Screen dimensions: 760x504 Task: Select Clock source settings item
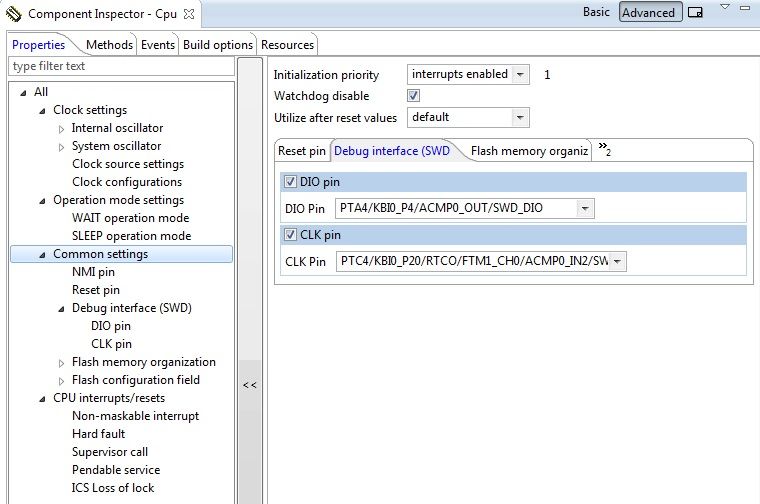click(128, 164)
